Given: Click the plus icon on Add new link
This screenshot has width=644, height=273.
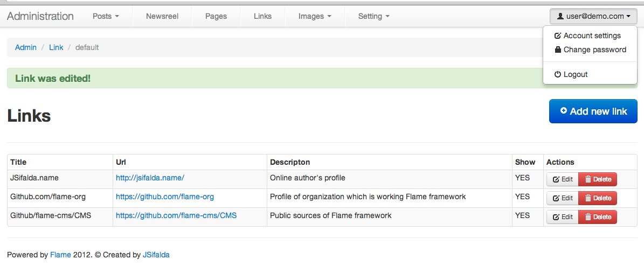Looking at the screenshot, I should click(x=564, y=111).
